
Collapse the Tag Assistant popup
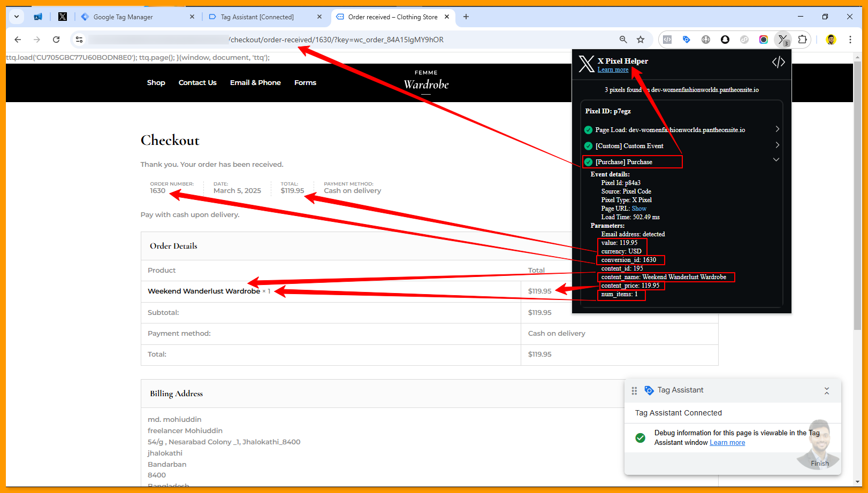(826, 391)
